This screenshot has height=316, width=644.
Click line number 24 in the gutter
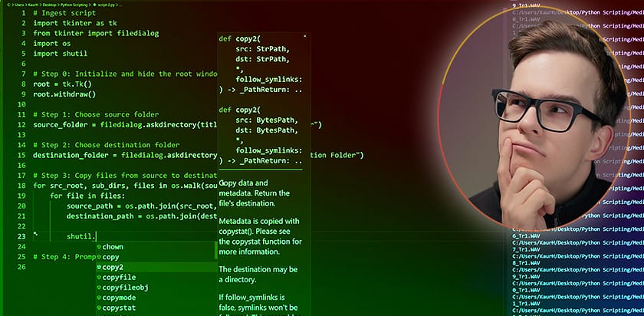tap(21, 246)
